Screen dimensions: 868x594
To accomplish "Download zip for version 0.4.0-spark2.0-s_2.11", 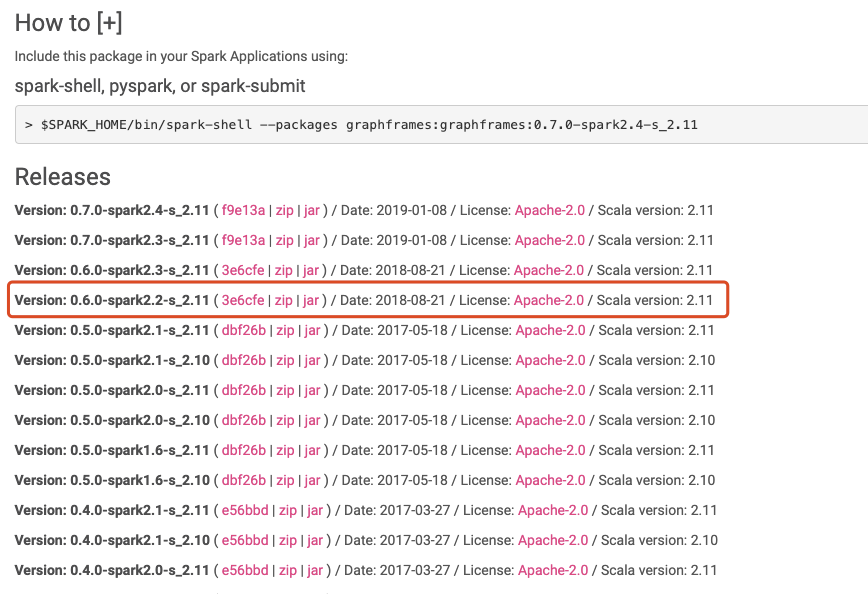I will point(288,570).
